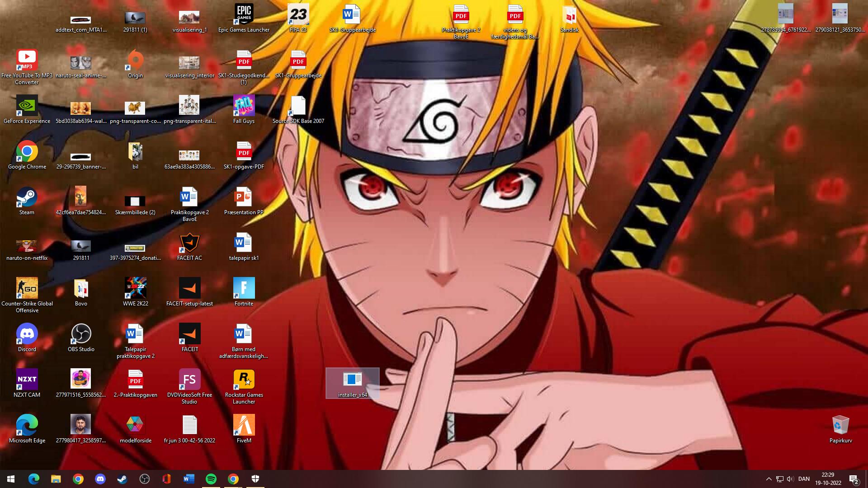The height and width of the screenshot is (488, 868).
Task: Click the Fortnite desktop icon
Action: click(x=244, y=289)
